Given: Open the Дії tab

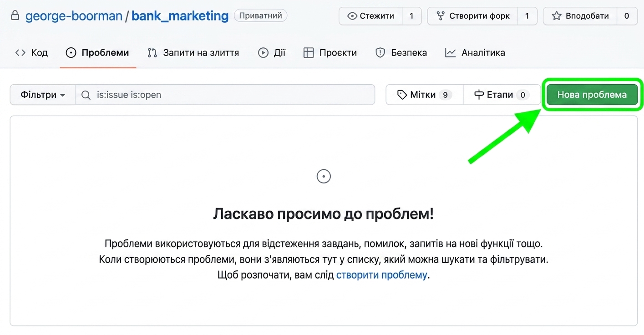Looking at the screenshot, I should 272,53.
